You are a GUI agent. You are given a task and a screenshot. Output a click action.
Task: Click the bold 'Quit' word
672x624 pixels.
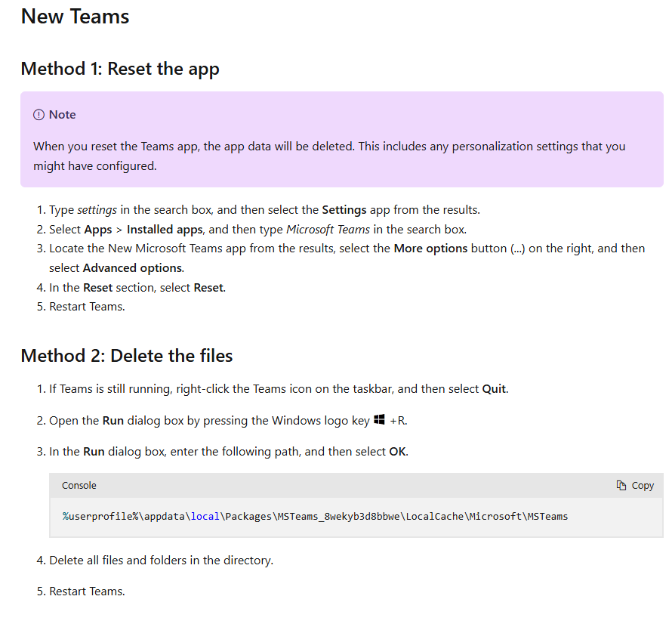tap(494, 389)
